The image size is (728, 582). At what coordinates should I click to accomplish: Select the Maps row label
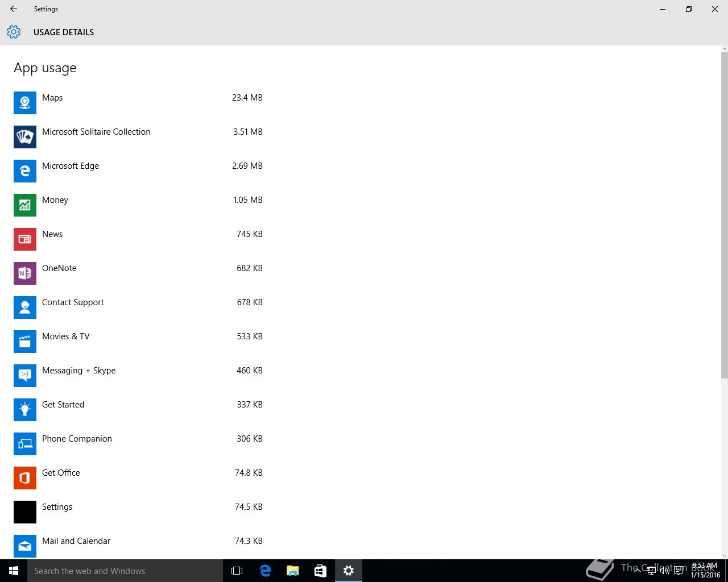pyautogui.click(x=52, y=98)
